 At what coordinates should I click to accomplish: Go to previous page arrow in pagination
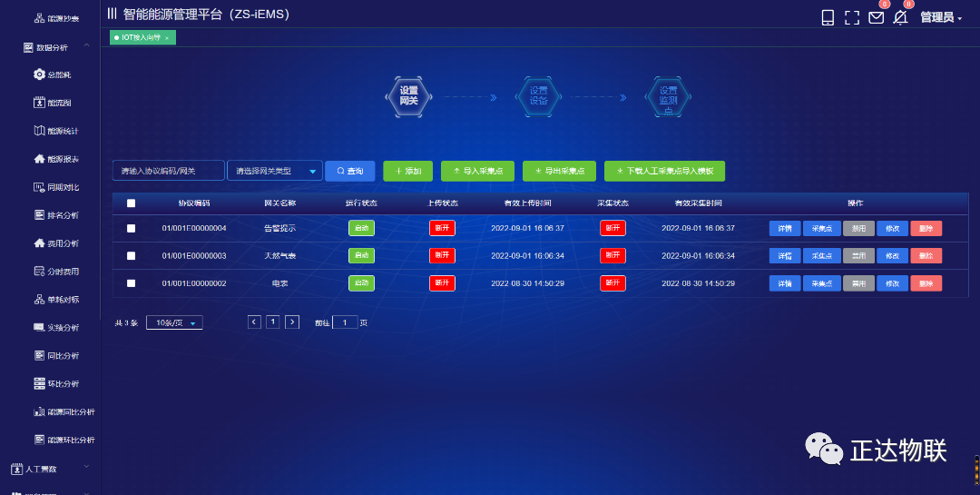pyautogui.click(x=254, y=322)
